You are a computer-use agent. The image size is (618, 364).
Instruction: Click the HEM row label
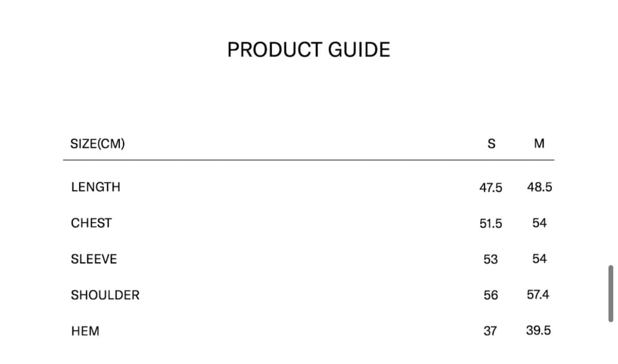(85, 331)
